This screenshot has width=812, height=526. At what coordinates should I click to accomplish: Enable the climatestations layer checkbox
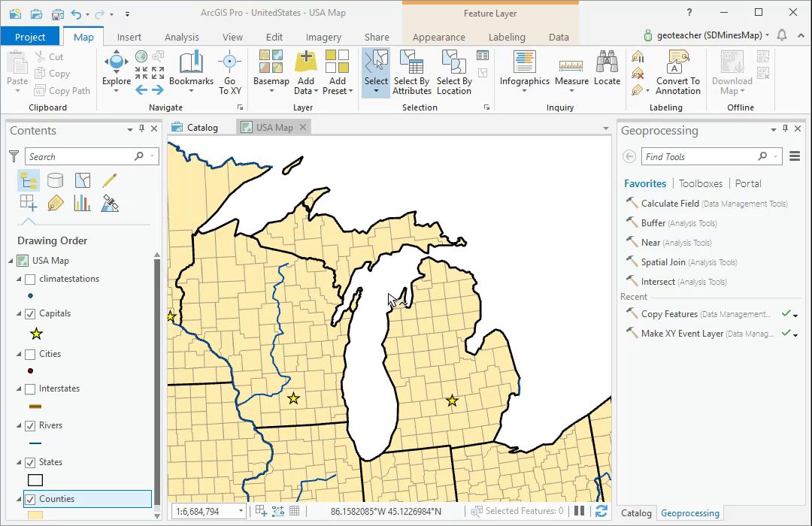coord(30,279)
